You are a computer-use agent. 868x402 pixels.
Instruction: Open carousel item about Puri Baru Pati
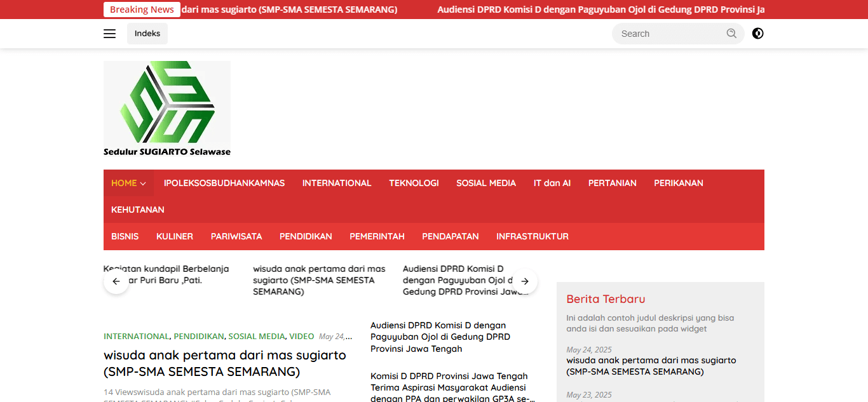166,274
